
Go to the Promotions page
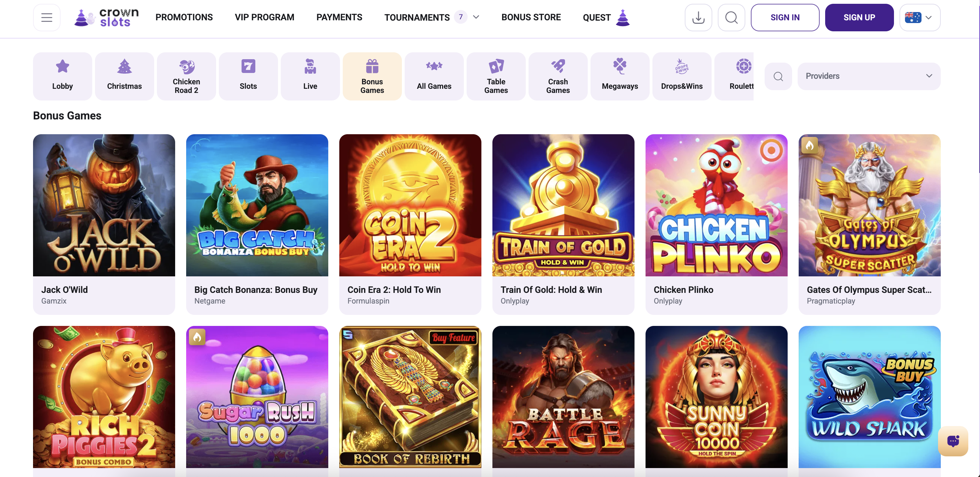tap(184, 18)
